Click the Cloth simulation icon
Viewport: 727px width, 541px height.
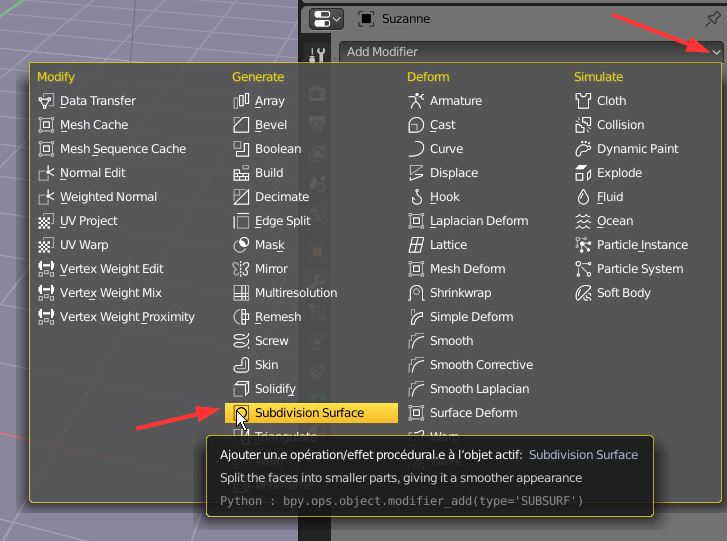(583, 101)
